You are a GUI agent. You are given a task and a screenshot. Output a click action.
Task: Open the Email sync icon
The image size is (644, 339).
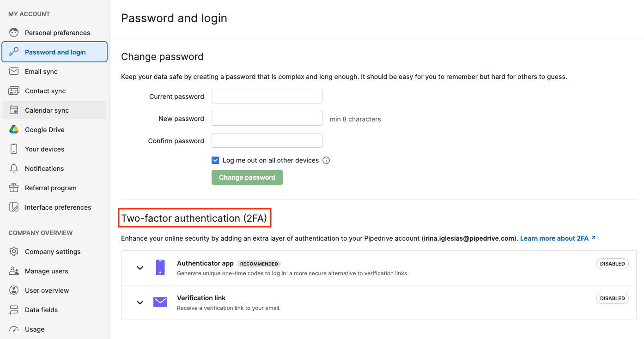[13, 71]
